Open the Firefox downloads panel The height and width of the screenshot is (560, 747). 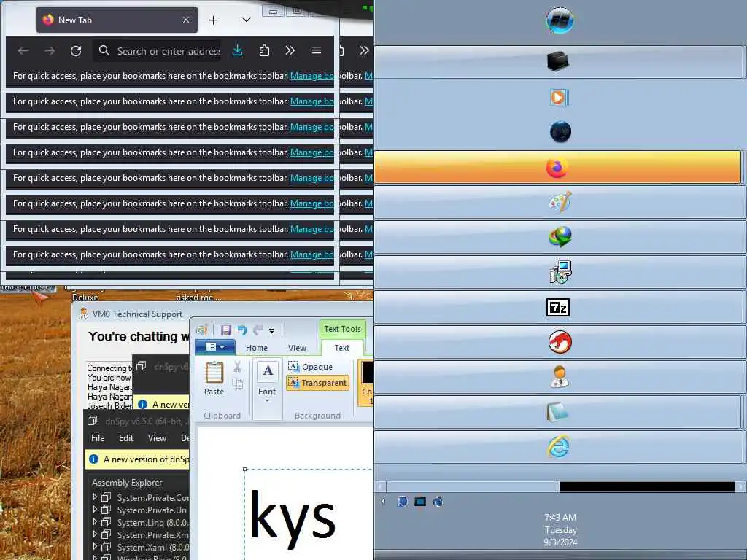237,50
